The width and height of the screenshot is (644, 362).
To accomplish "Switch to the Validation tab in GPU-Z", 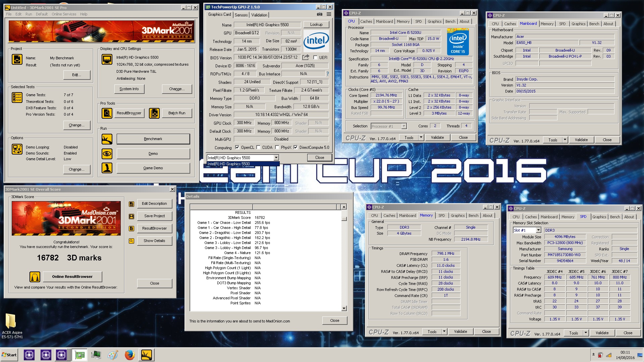I will 259,15.
